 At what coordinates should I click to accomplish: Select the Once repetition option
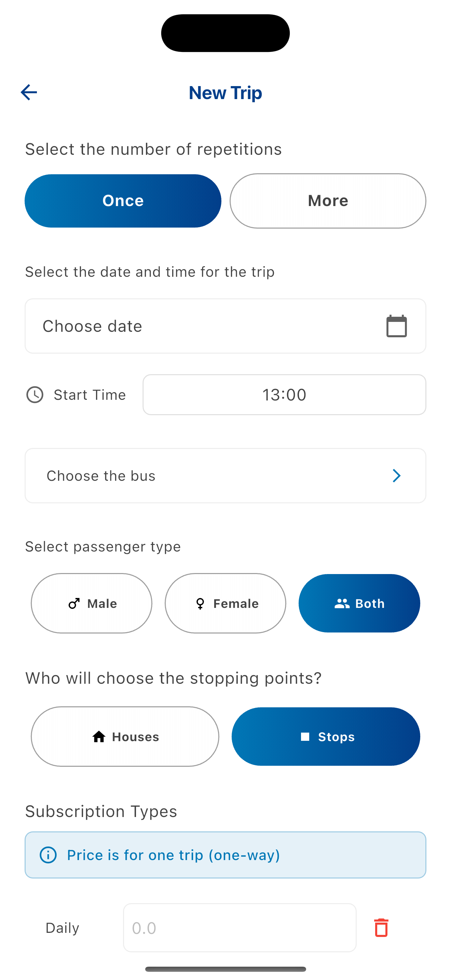pyautogui.click(x=123, y=201)
